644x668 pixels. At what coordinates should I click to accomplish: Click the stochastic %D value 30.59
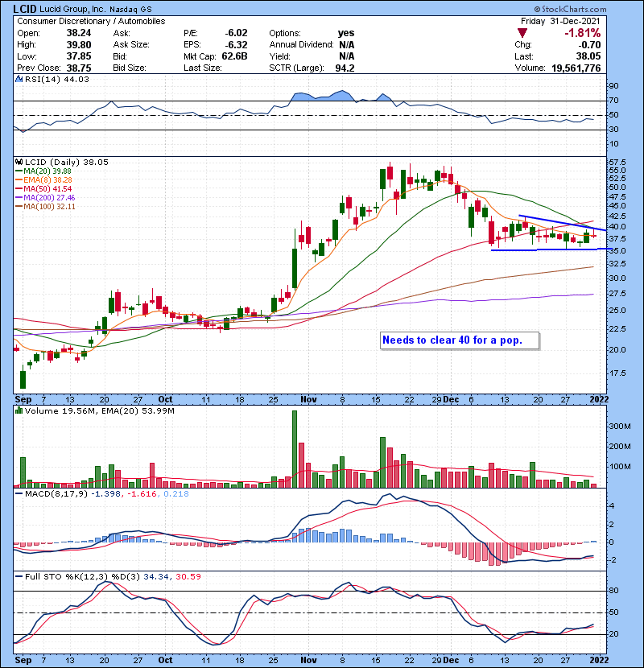(188, 576)
